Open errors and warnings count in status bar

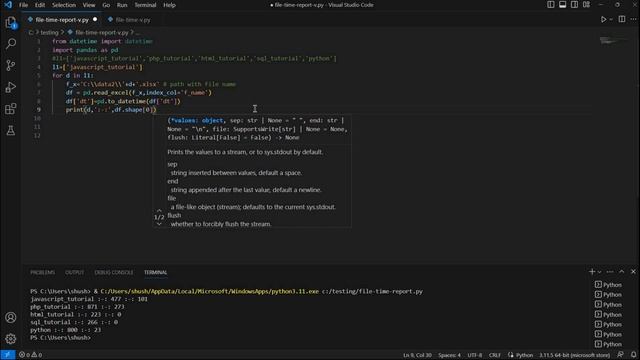[x=31, y=355]
